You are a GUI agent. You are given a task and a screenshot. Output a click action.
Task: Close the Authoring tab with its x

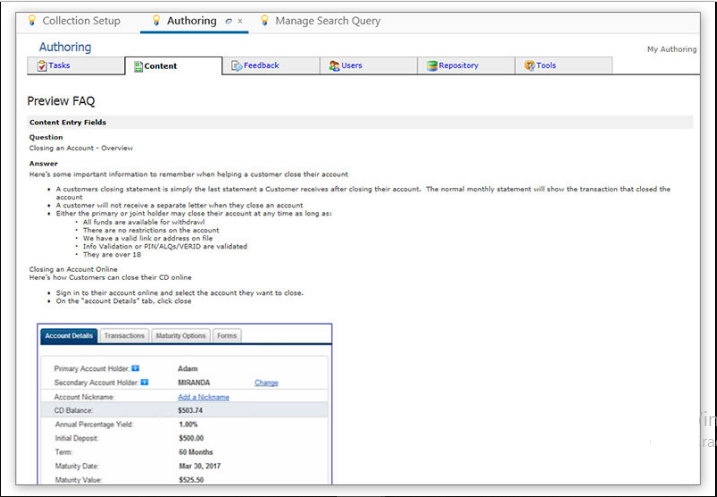pyautogui.click(x=240, y=21)
